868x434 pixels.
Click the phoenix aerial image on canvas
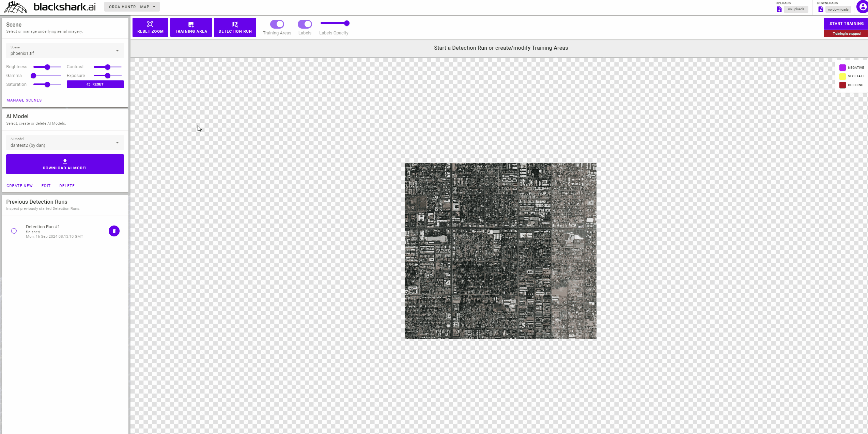click(x=500, y=251)
